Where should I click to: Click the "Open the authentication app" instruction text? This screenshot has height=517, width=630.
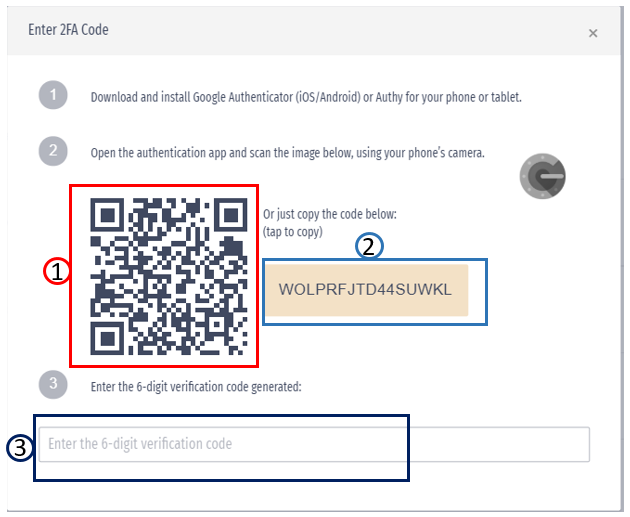click(x=288, y=153)
